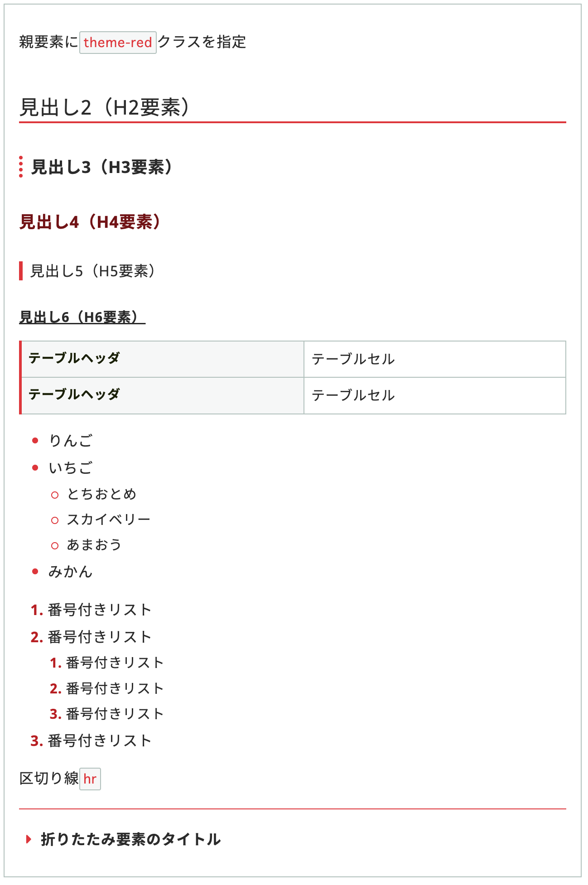Click the theme-red code label
The image size is (588, 885).
(x=118, y=43)
